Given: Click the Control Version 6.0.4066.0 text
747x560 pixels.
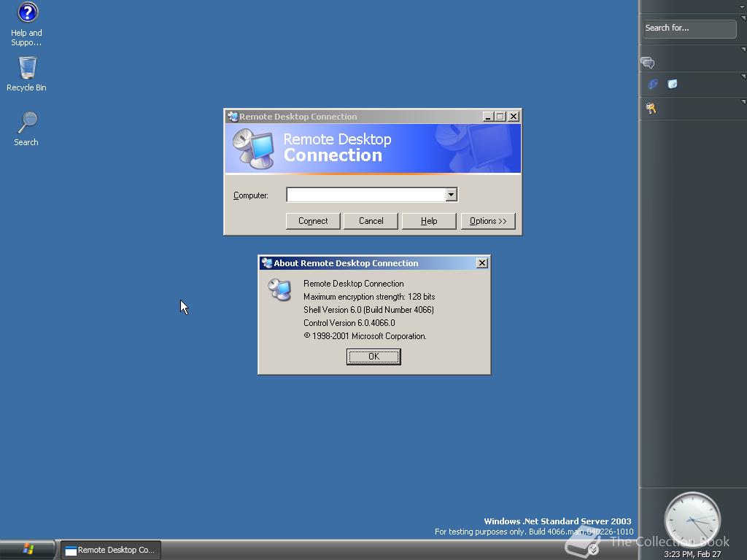Looking at the screenshot, I should coord(349,323).
